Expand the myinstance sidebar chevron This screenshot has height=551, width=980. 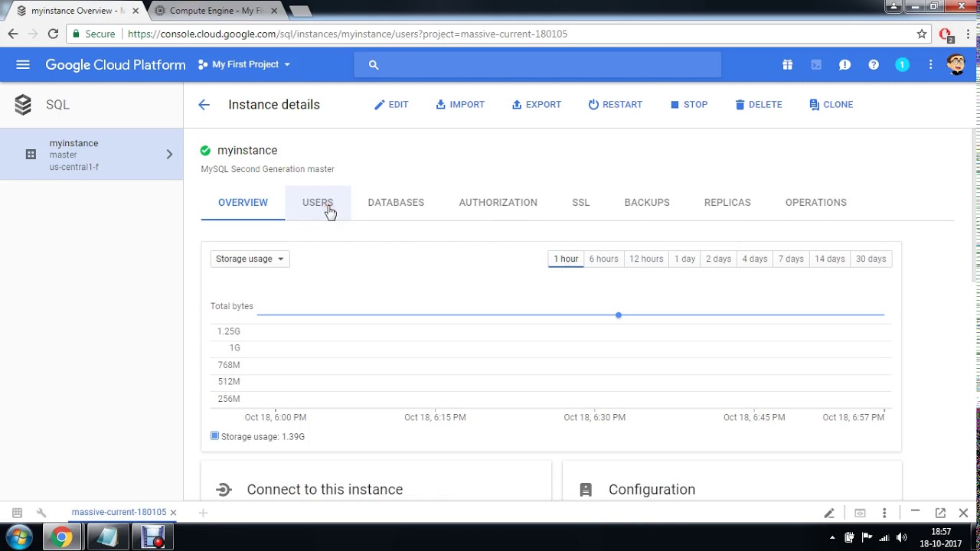[169, 155]
